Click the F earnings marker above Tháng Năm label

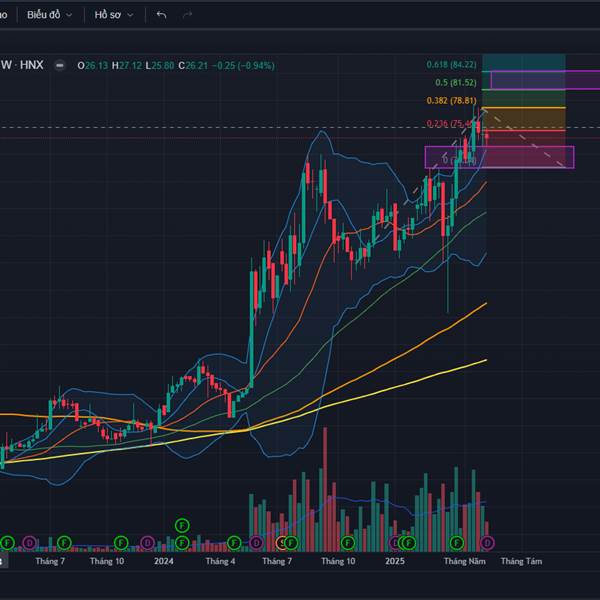(457, 543)
